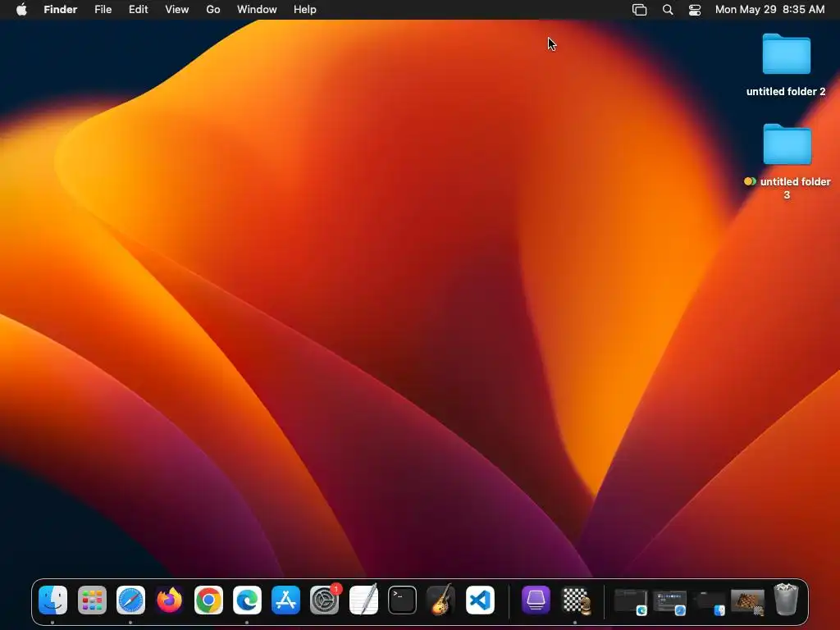Click Stage Manager icon in menu bar
The width and height of the screenshot is (840, 630).
click(x=640, y=10)
